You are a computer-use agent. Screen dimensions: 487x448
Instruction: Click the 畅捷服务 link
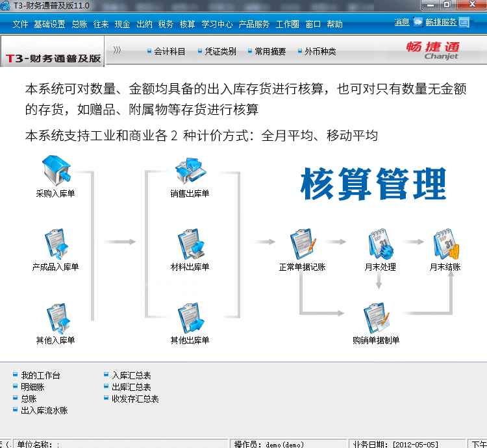(x=441, y=22)
